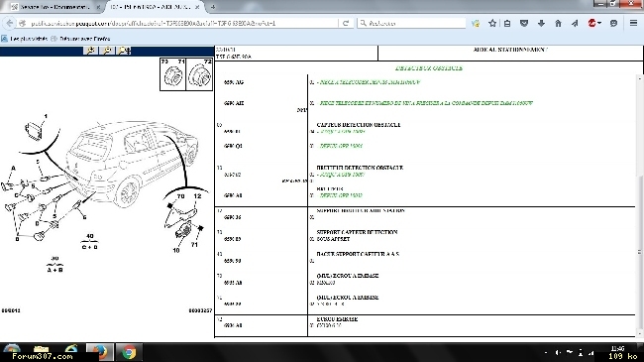Click the search box in the toolbar
Image resolution: width=644 pixels, height=362 pixels.
point(412,23)
